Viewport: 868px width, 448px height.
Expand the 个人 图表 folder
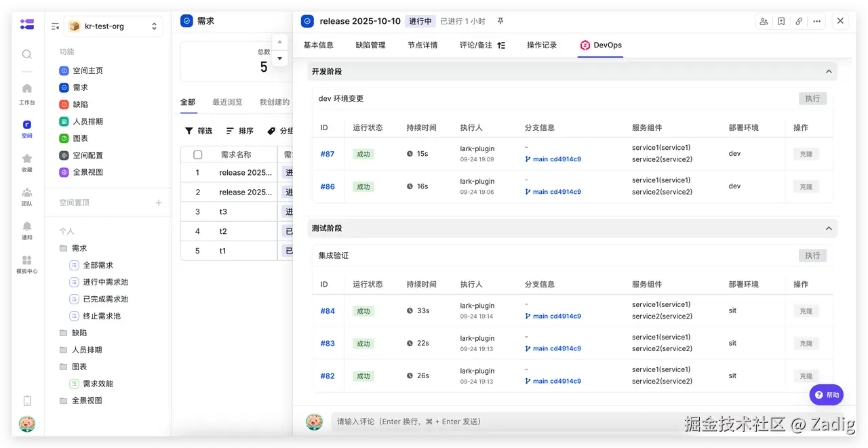pyautogui.click(x=74, y=367)
